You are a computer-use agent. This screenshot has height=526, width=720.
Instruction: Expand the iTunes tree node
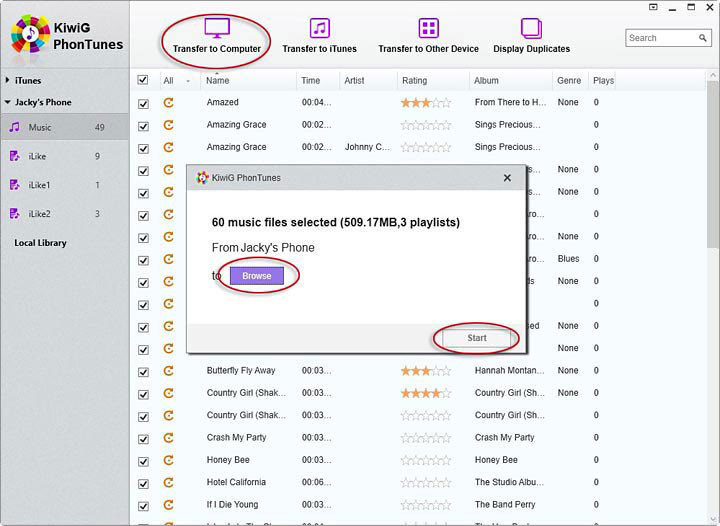[7, 80]
